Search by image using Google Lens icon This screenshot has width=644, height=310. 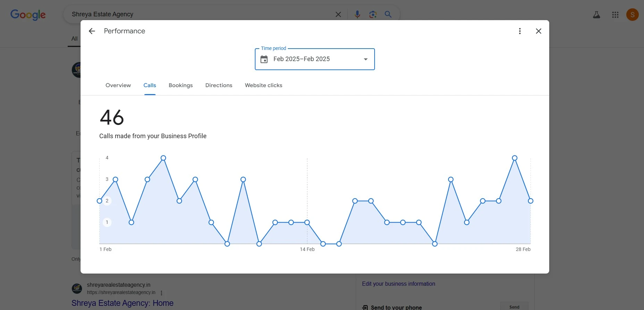pyautogui.click(x=373, y=15)
